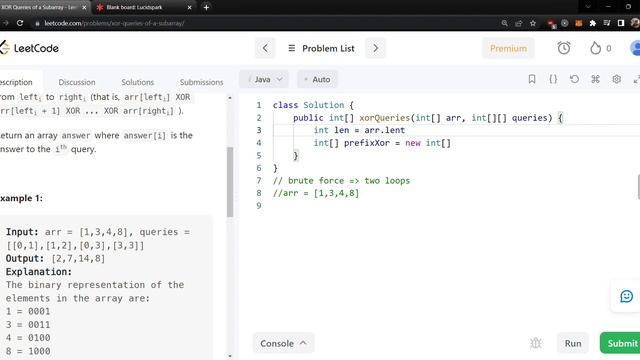640x360 pixels.
Task: Click the comment '//arr = [1,3,4,8]'
Action: [316, 193]
